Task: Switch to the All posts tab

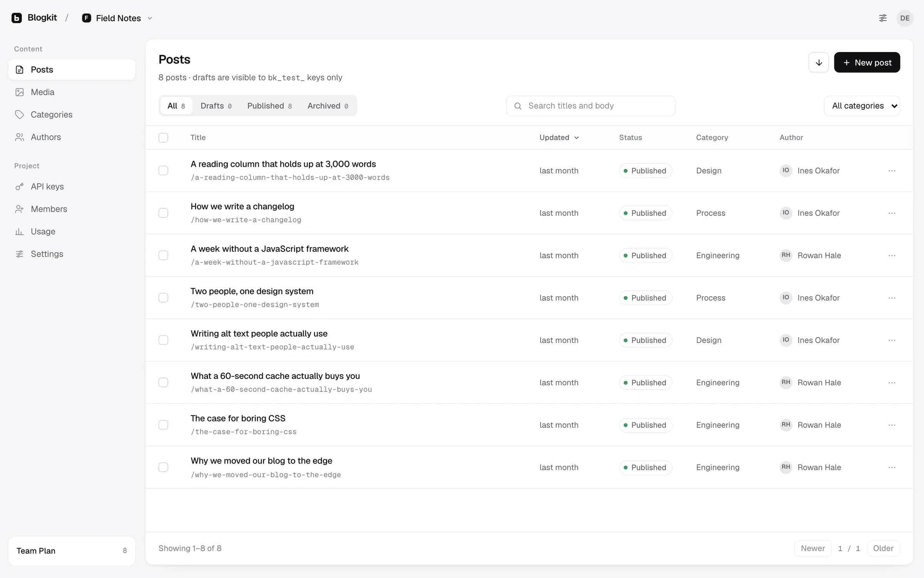Action: [x=176, y=106]
